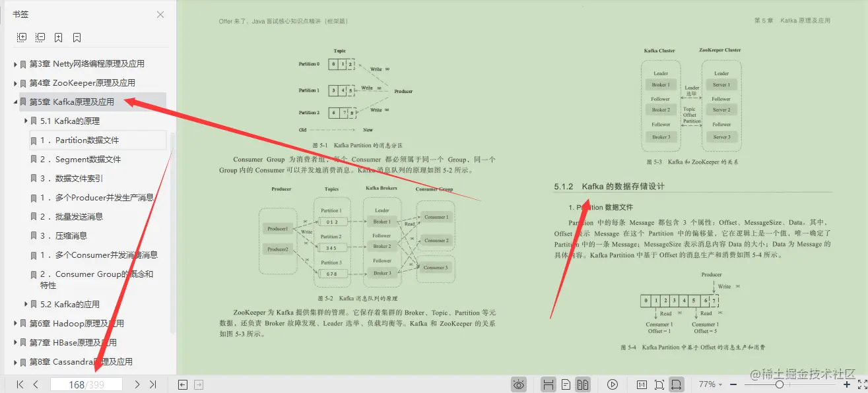
Task: Open bookmark 第8章 Cassandra原理及应用
Action: coord(81,362)
